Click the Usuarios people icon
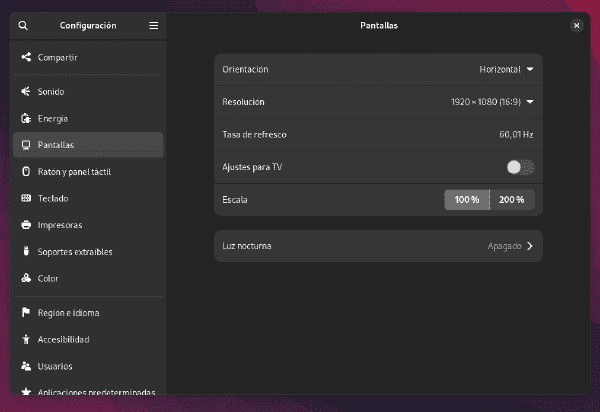Viewport: 600px width, 412px height. (26, 366)
